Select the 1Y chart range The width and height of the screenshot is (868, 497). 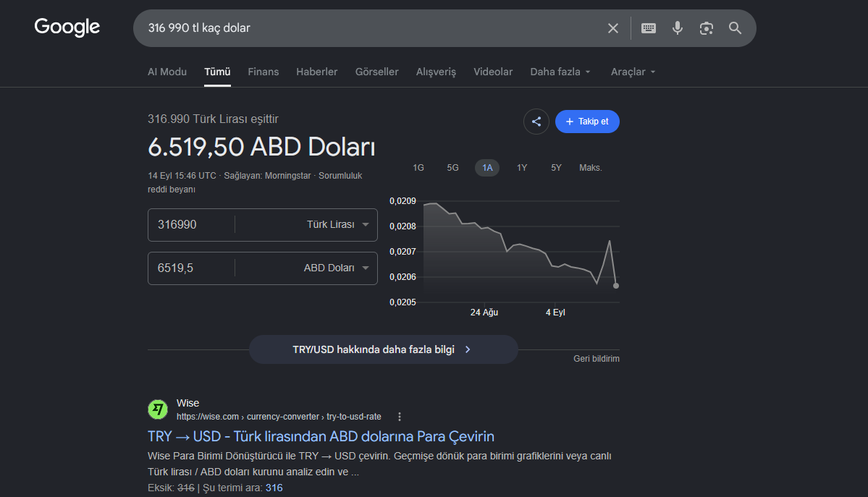[x=522, y=168]
